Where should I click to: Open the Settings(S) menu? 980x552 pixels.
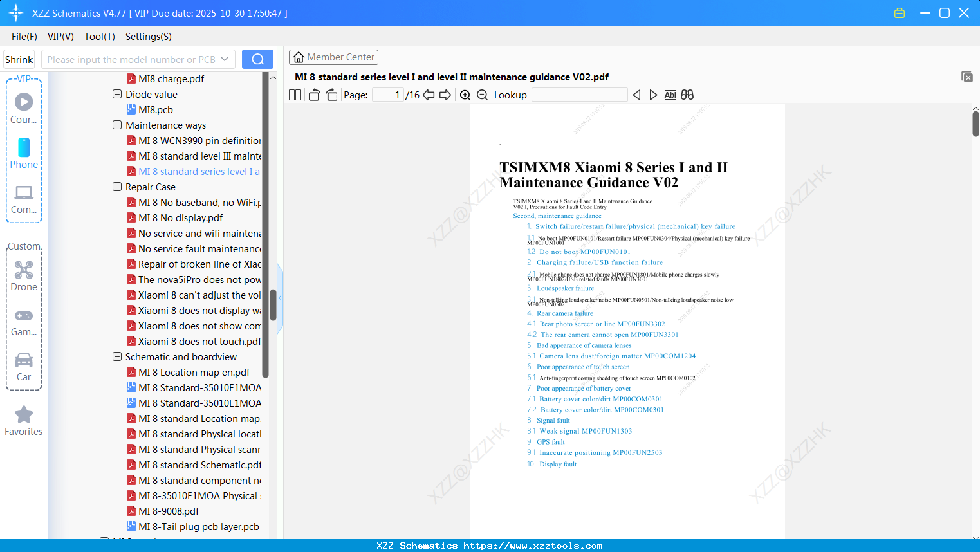click(x=149, y=37)
